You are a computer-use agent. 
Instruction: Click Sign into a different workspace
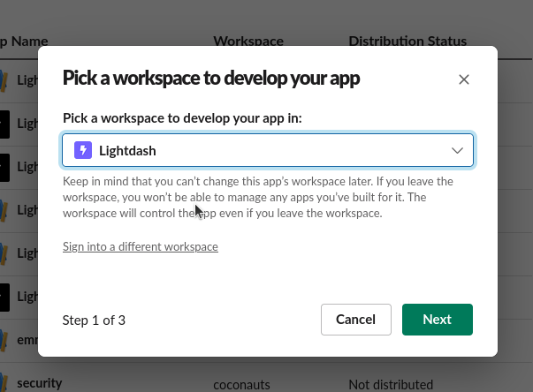tap(141, 246)
